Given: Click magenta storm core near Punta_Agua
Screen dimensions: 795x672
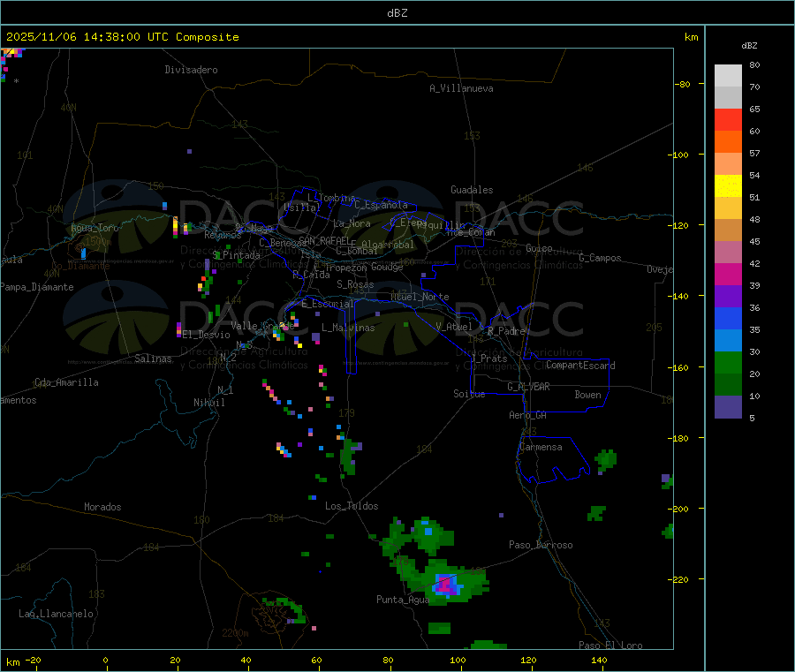Looking at the screenshot, I should (445, 585).
